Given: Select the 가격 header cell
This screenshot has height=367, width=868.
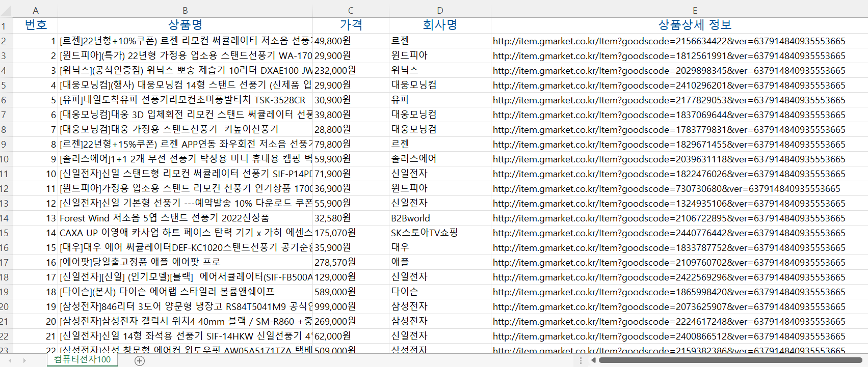Looking at the screenshot, I should pyautogui.click(x=351, y=25).
